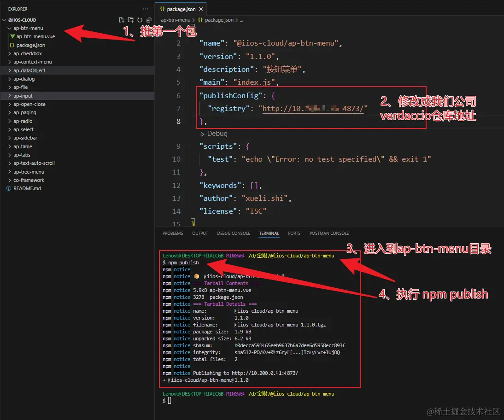Click the "license" key on line 14
504x420 pixels.
coord(218,211)
